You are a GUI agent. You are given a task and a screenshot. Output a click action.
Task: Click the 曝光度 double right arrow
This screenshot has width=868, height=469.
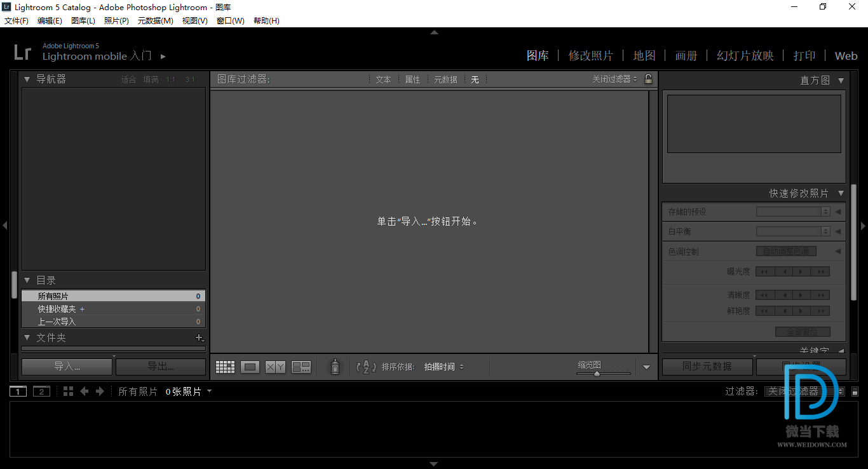pyautogui.click(x=820, y=271)
